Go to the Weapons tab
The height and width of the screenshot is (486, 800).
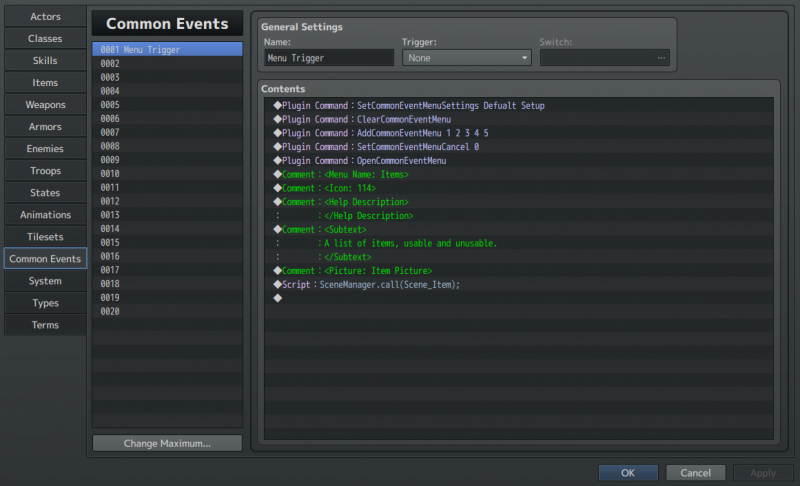click(x=45, y=105)
